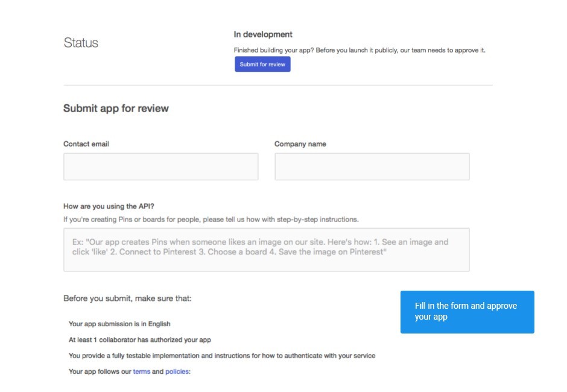The width and height of the screenshot is (567, 392).
Task: Click the 'Submit app for review' heading
Action: point(116,108)
